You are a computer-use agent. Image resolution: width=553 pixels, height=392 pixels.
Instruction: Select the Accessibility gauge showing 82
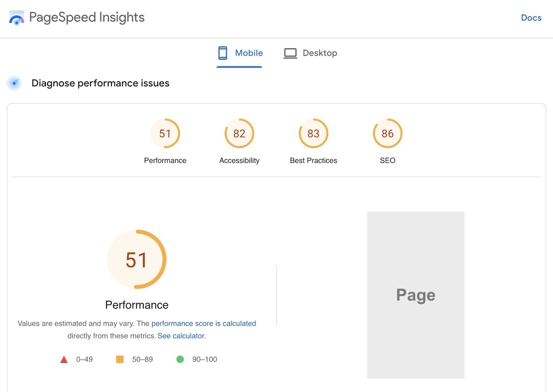(239, 133)
